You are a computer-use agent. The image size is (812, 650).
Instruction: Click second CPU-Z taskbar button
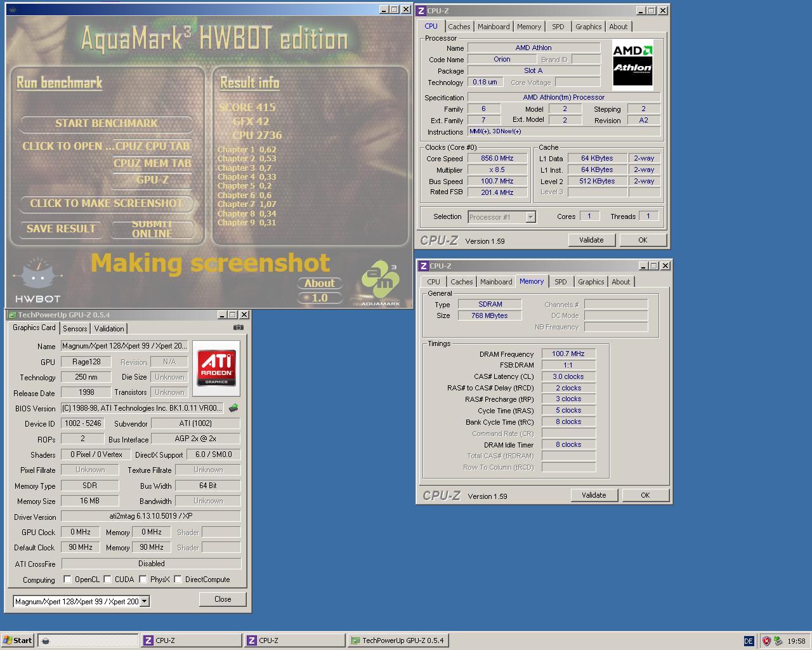[294, 640]
